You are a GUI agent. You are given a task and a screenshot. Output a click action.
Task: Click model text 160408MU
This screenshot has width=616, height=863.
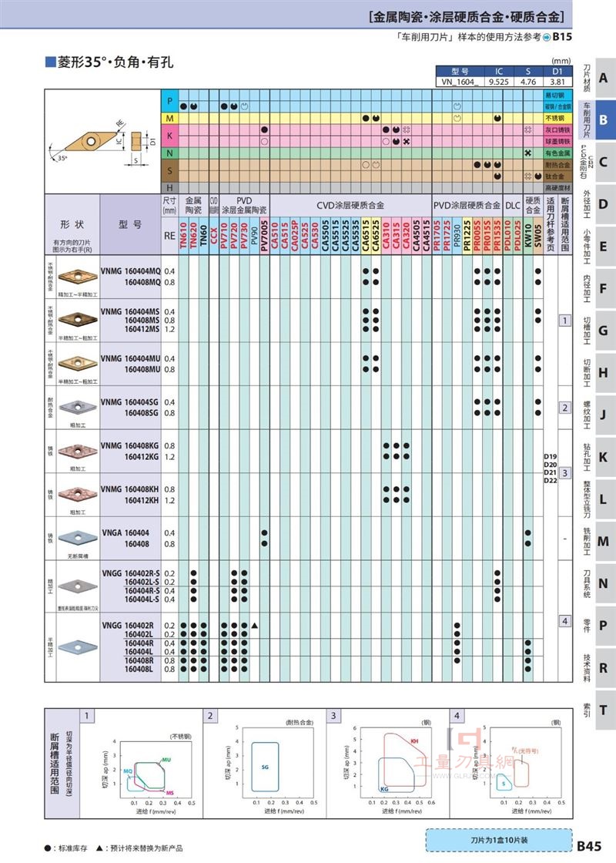click(x=142, y=369)
